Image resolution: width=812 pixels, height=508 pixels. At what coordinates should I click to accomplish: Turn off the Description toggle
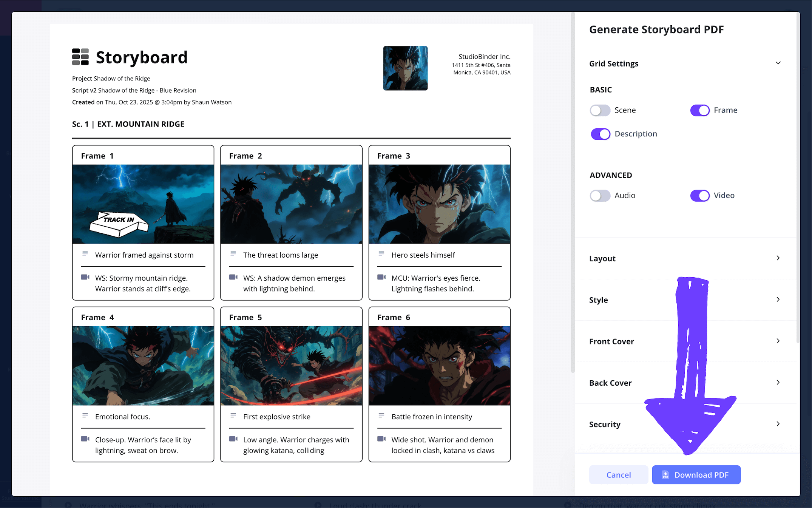coord(601,134)
